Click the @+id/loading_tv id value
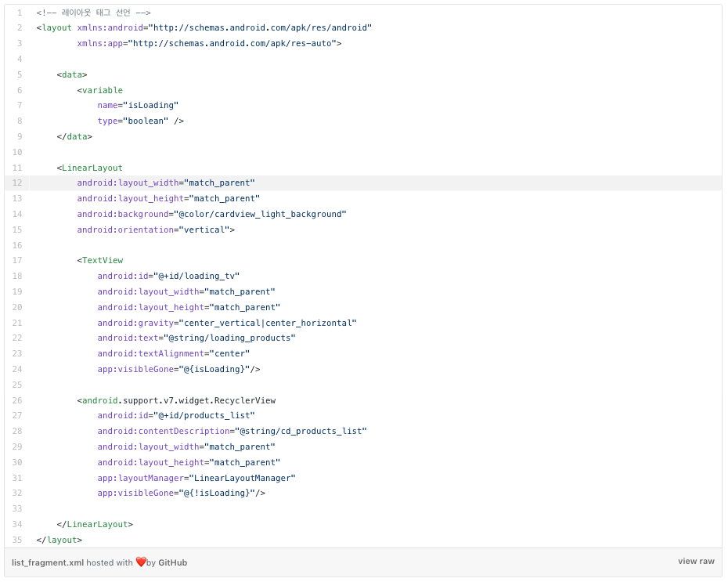This screenshot has height=582, width=728. coord(196,276)
